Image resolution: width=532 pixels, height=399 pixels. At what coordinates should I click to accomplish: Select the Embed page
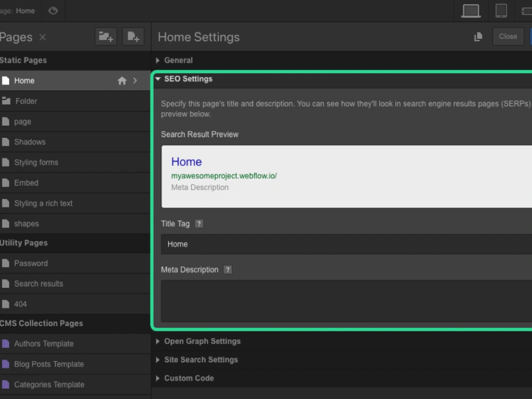tap(75, 183)
